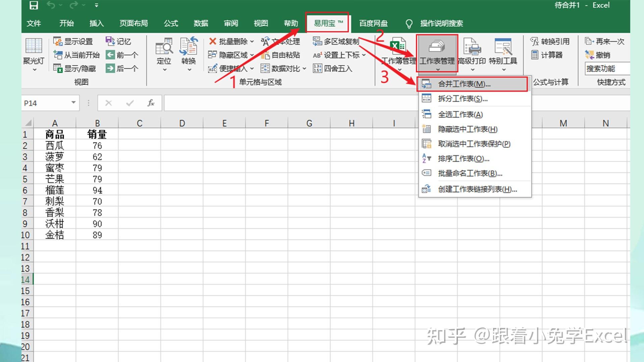Click 四舍五入 rounding tool
The height and width of the screenshot is (362, 644).
coord(332,69)
